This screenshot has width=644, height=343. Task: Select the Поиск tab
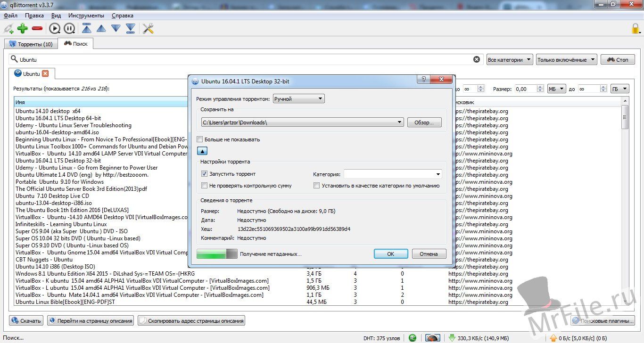[x=76, y=43]
